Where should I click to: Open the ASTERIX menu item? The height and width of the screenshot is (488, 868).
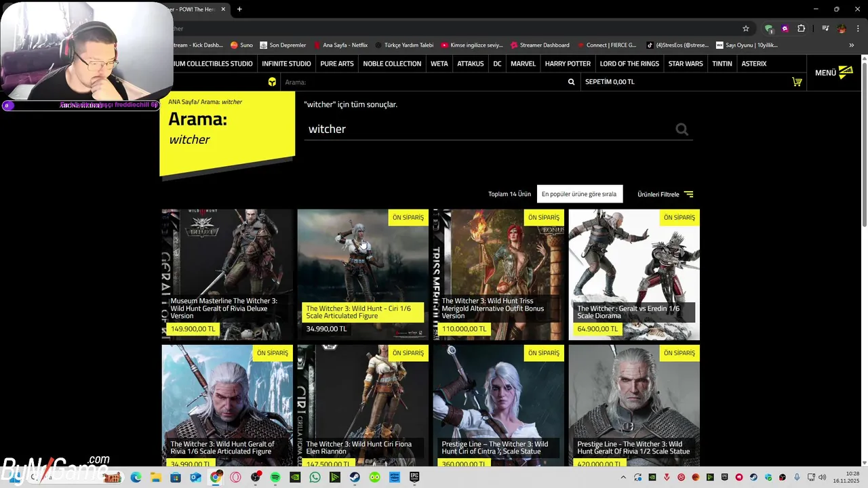(x=754, y=64)
